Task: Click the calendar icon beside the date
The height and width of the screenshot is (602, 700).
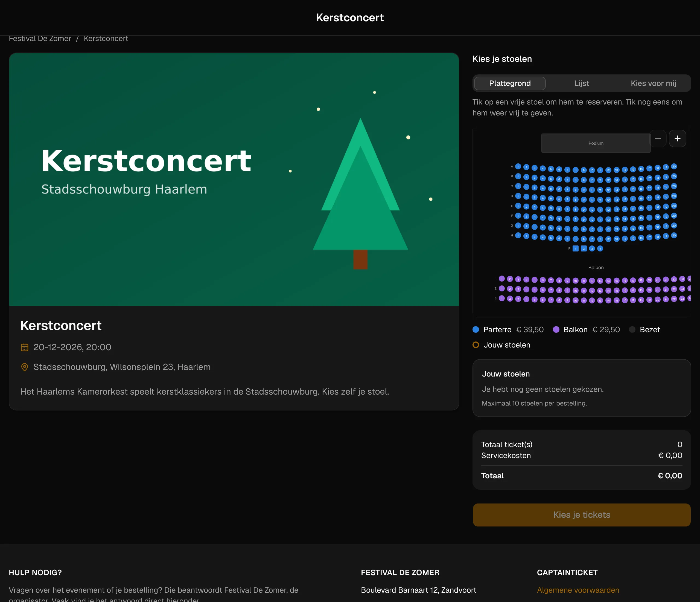Action: click(x=24, y=347)
